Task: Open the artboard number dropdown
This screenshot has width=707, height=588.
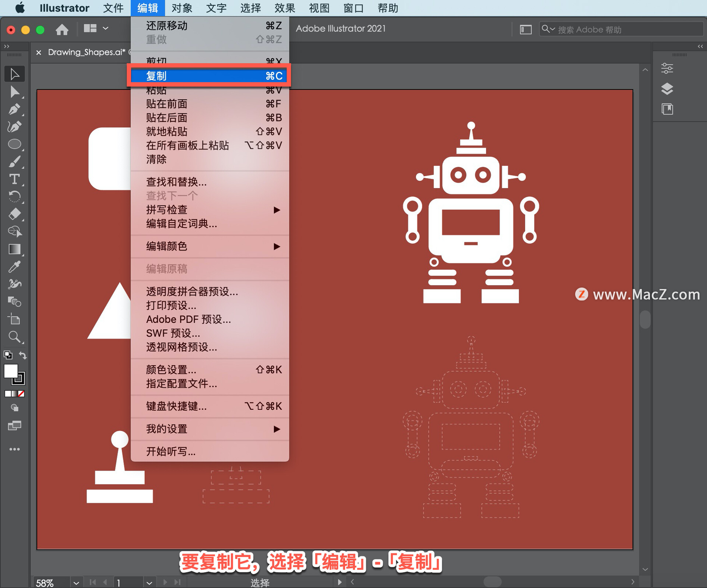Action: [149, 583]
